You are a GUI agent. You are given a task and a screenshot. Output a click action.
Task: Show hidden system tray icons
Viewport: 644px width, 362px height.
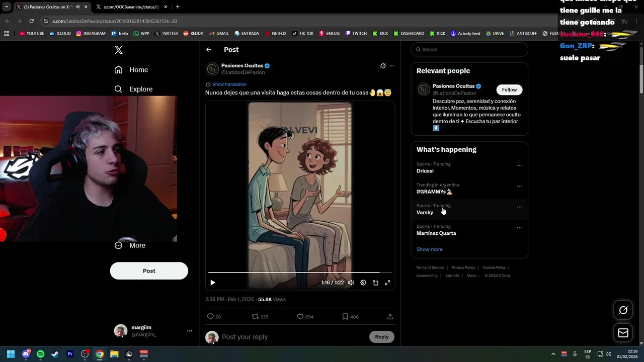[x=553, y=354]
